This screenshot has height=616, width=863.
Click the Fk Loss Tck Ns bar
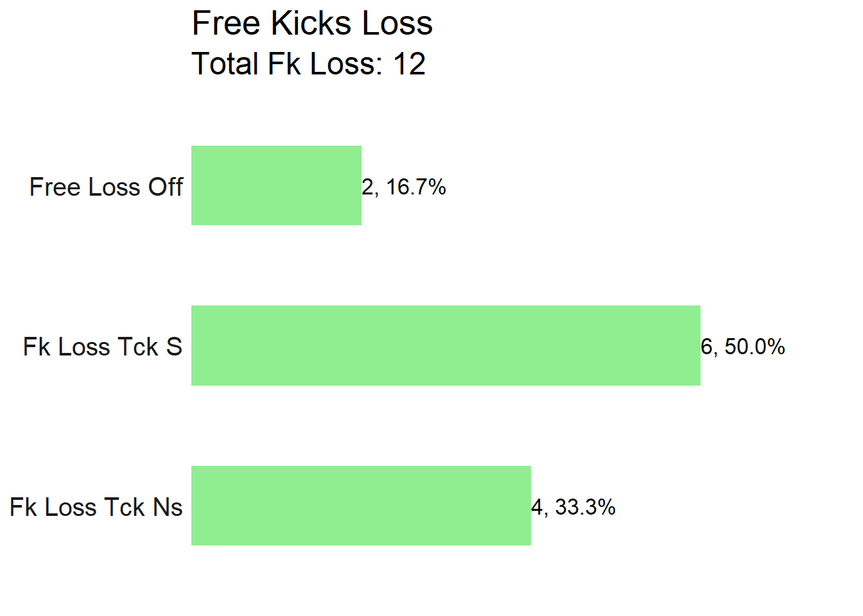[361, 506]
